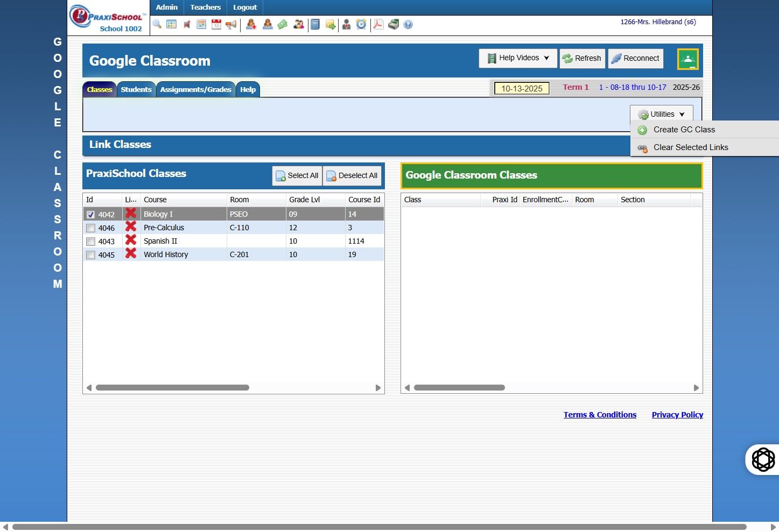Click the right scroll arrow in PraxiSchool Classes
779x532 pixels.
click(x=378, y=387)
